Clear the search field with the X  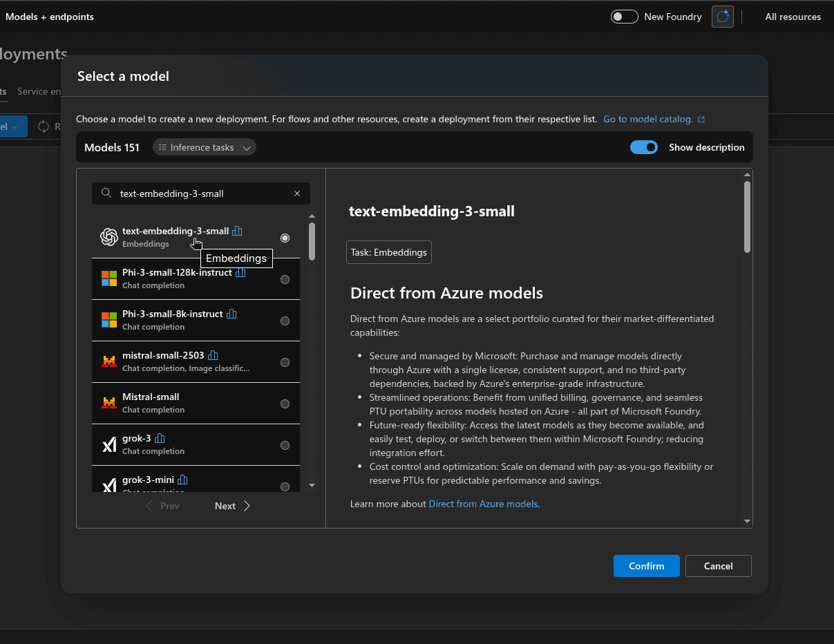click(x=297, y=193)
